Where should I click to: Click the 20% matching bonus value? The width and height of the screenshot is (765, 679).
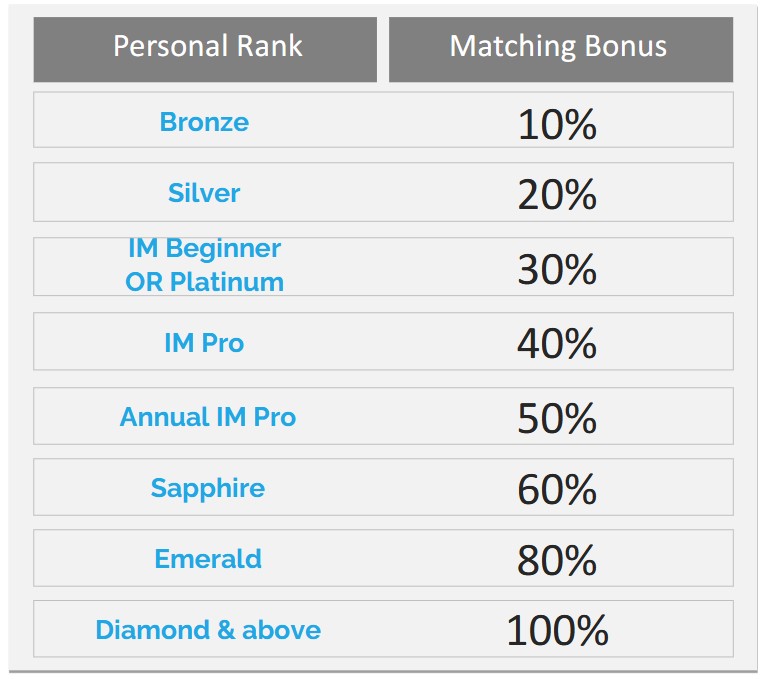point(557,195)
